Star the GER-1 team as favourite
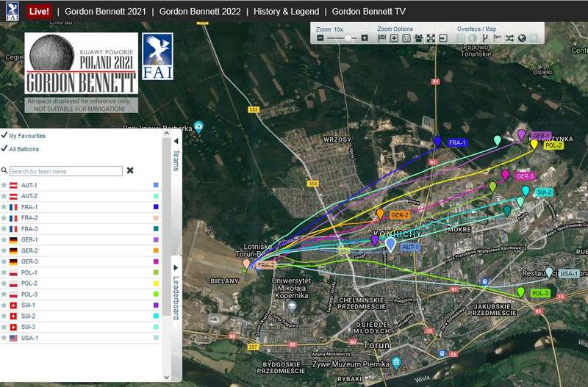 4,239
